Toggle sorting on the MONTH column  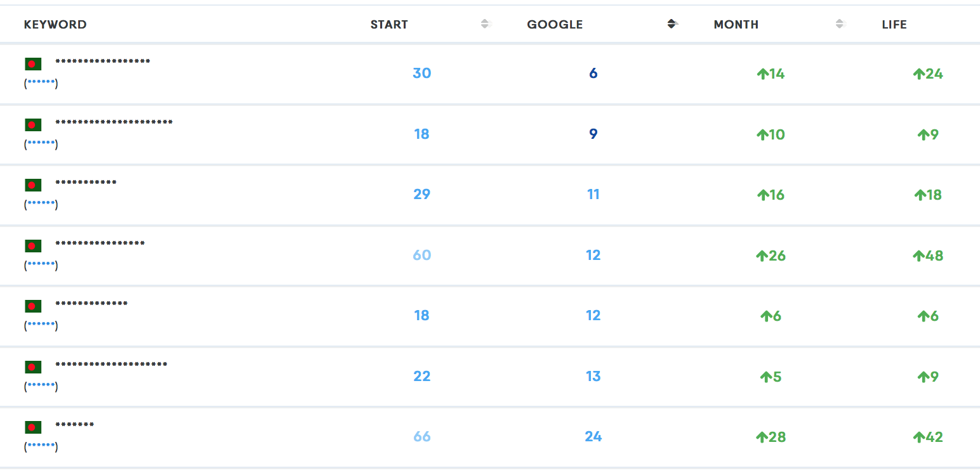(840, 24)
